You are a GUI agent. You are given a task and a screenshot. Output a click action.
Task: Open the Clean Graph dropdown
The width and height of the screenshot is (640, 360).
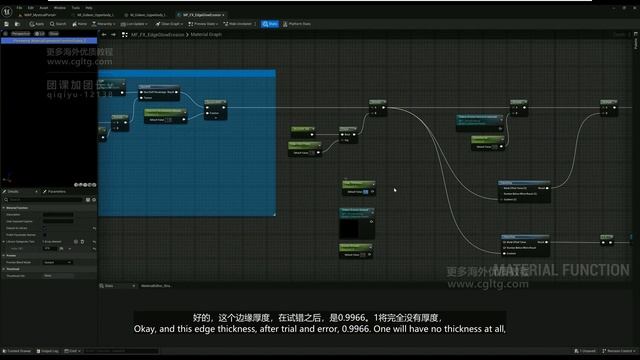click(x=169, y=24)
